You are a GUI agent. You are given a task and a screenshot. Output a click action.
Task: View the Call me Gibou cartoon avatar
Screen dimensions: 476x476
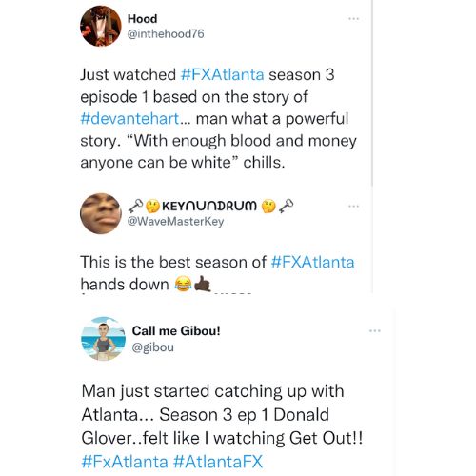point(103,339)
